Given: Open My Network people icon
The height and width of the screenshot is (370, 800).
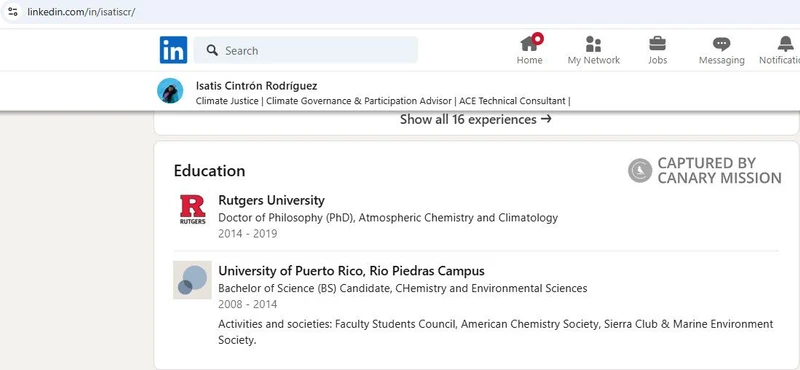Looking at the screenshot, I should pyautogui.click(x=593, y=44).
